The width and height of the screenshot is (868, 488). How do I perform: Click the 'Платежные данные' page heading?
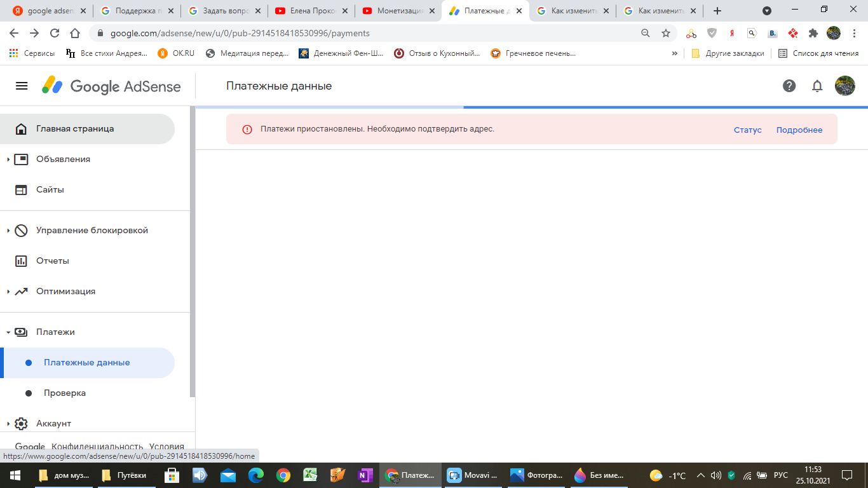[279, 86]
